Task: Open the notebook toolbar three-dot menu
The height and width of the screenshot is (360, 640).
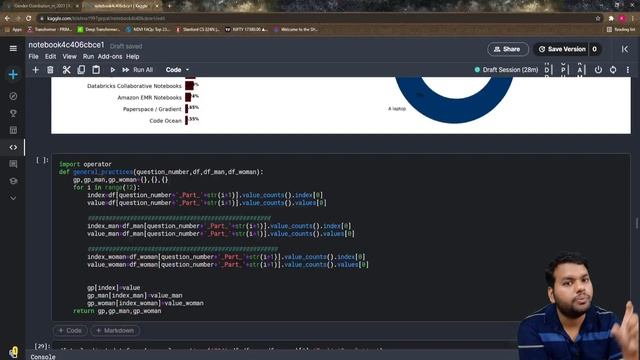Action: click(628, 70)
